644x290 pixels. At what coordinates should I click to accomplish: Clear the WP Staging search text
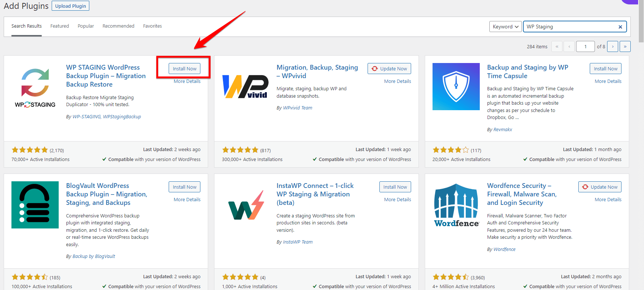620,27
